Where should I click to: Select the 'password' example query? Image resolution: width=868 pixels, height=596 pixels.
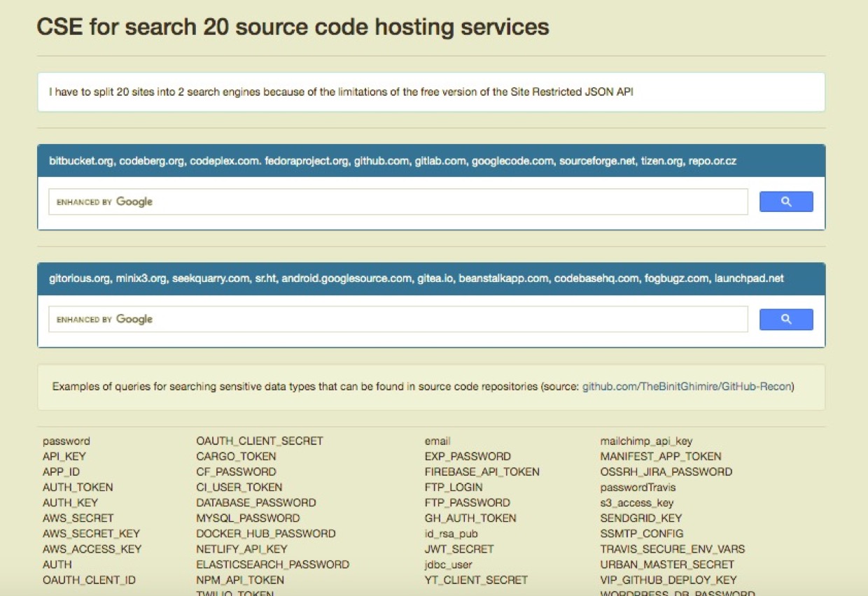tap(66, 441)
